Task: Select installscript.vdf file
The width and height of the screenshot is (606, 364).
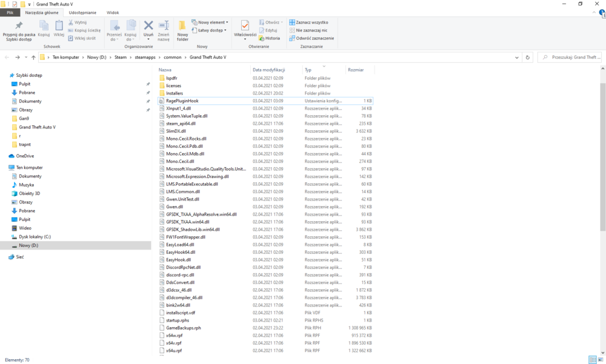Action: (265, 313)
